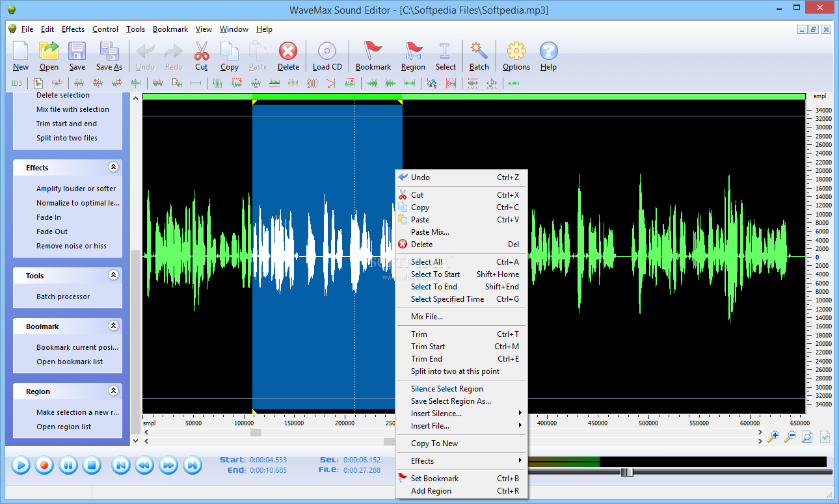Click the sidebar vertical scrollbar thumb
This screenshot has width=839, height=504.
pyautogui.click(x=135, y=341)
